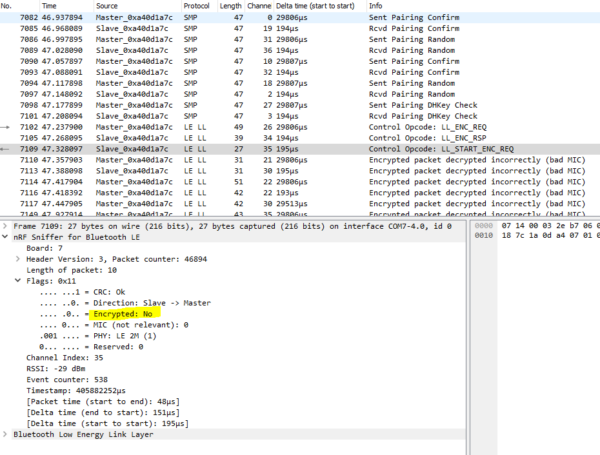Expand Header Version 3 packet counter node
Screen dimensions: 600x455
point(18,259)
